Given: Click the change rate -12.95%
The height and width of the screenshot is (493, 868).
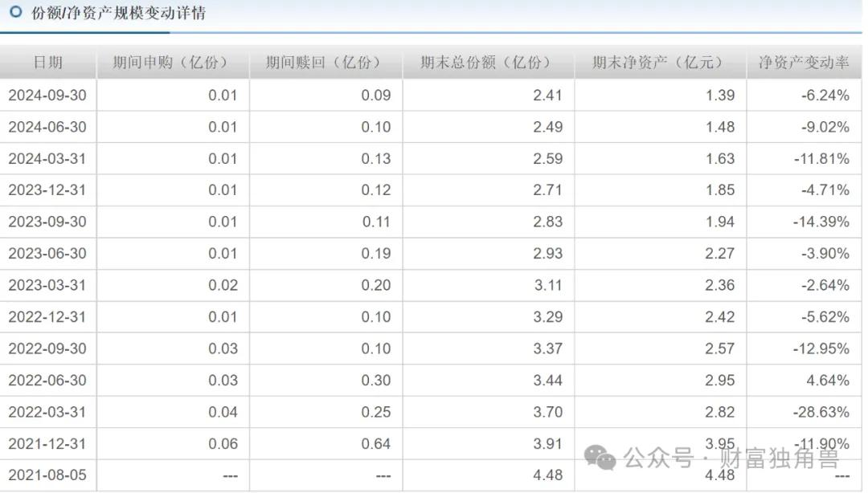Looking at the screenshot, I should point(821,348).
